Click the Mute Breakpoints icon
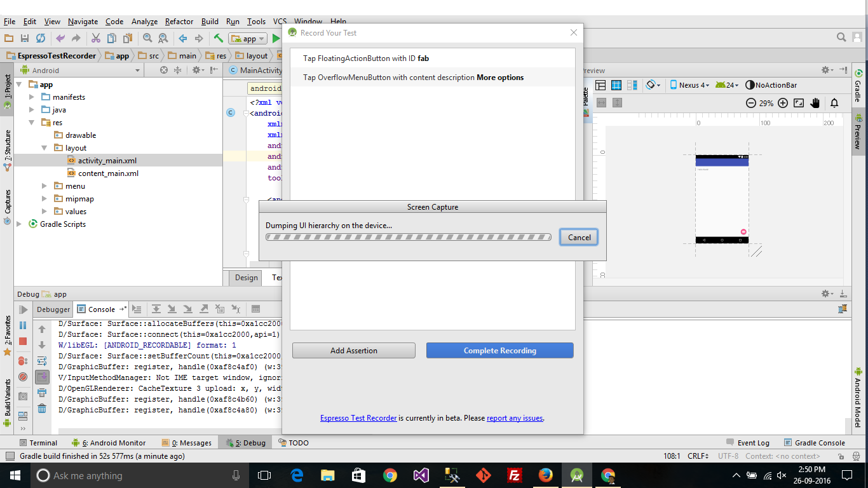This screenshot has height=488, width=868. (x=23, y=377)
